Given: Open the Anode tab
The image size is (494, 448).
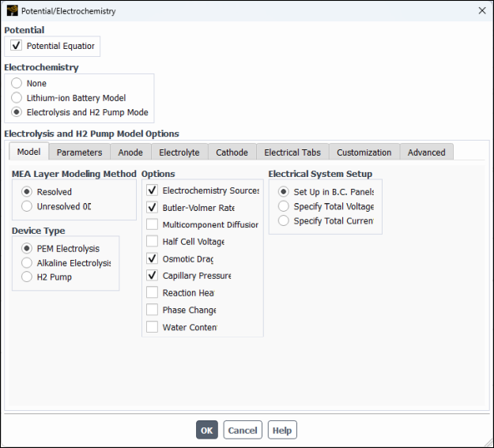Looking at the screenshot, I should (130, 152).
